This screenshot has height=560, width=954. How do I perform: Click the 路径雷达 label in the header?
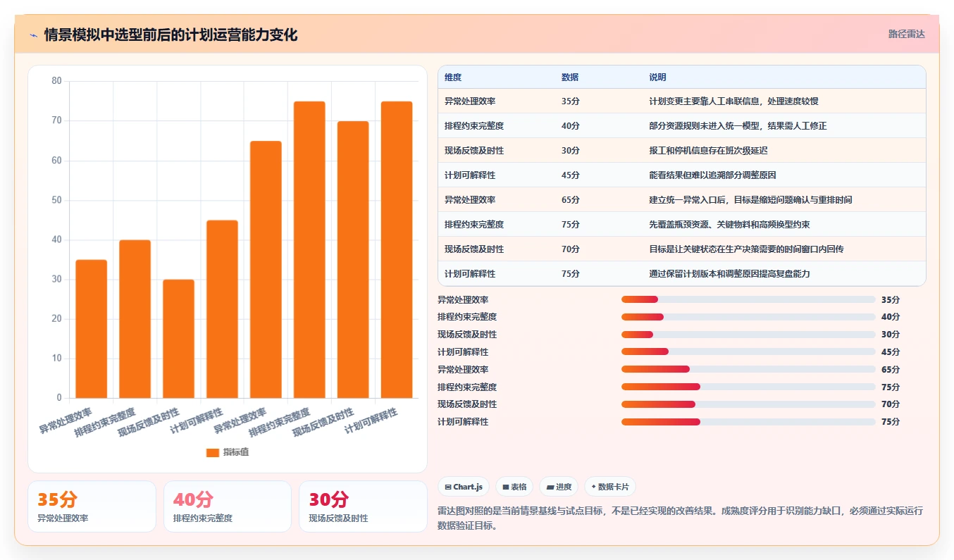(906, 34)
